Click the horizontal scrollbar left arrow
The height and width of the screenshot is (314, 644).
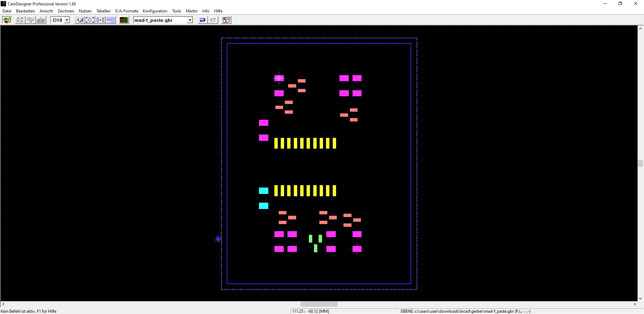[x=3, y=304]
